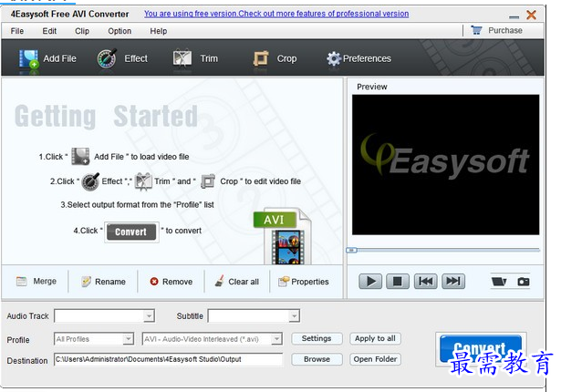
Task: Click the preview video screen
Action: pos(445,164)
